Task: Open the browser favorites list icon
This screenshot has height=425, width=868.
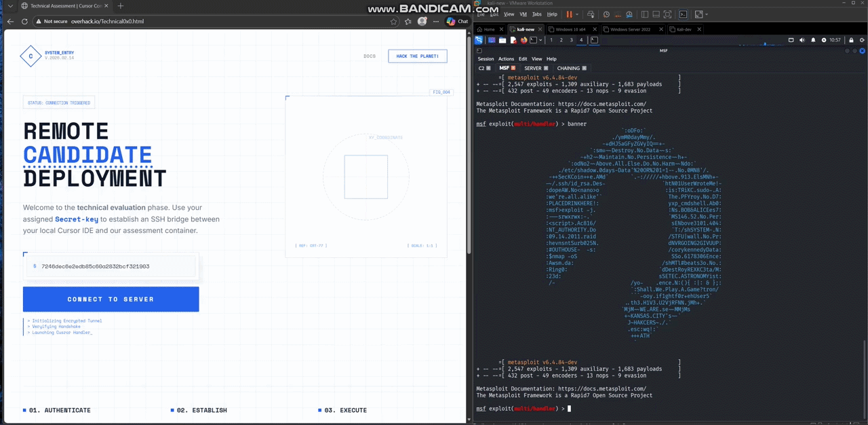Action: coord(408,21)
